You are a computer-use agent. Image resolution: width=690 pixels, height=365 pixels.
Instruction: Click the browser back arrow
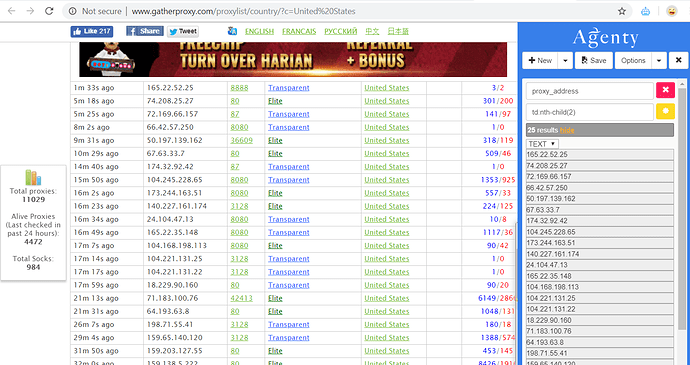11,11
